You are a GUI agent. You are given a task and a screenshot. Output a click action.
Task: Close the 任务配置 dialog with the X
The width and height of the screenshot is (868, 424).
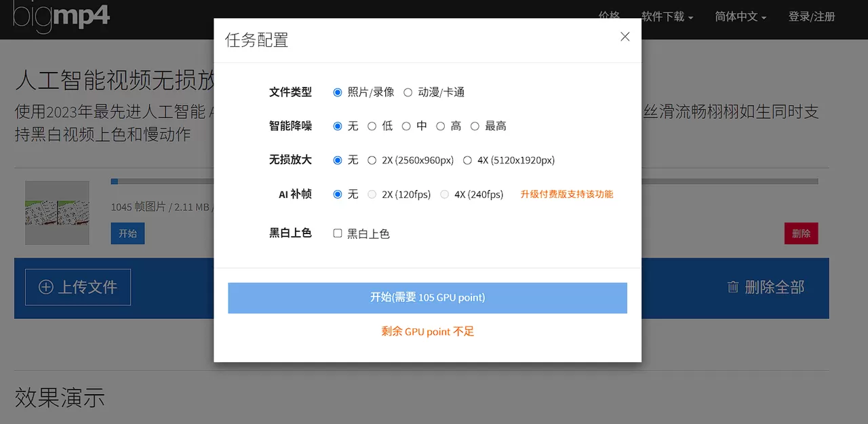coord(625,37)
